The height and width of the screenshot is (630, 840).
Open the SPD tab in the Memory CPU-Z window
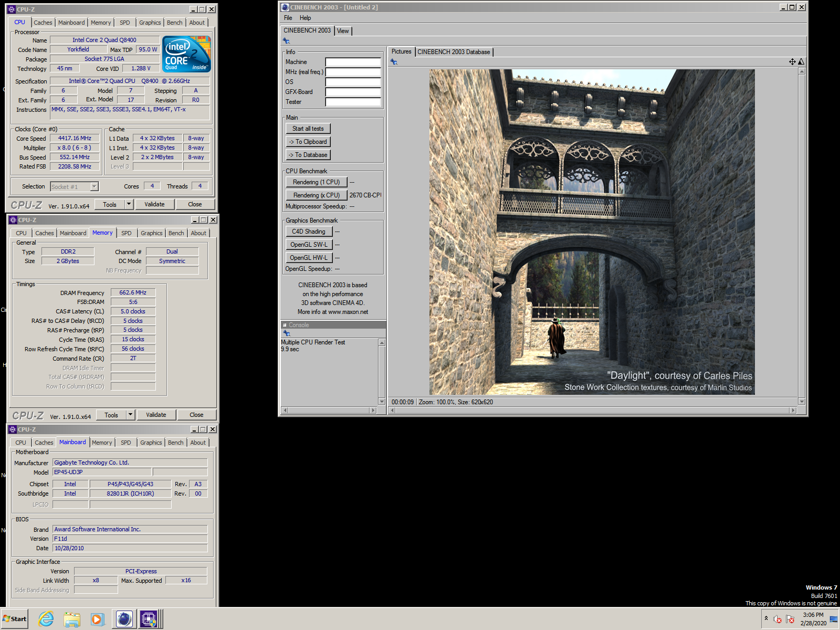point(127,233)
